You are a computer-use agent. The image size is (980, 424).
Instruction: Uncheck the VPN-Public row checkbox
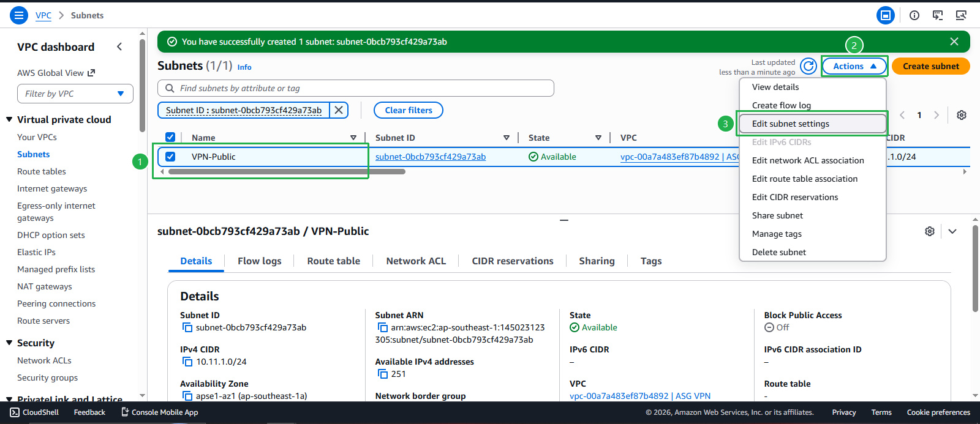[170, 157]
